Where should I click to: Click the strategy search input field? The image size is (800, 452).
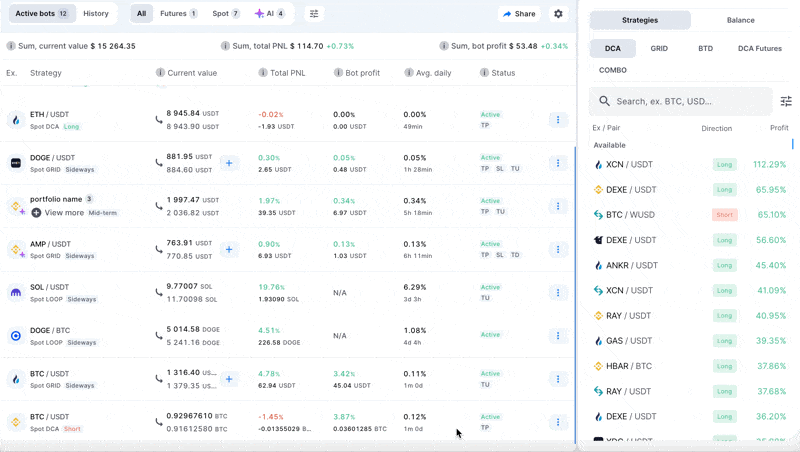pyautogui.click(x=690, y=101)
